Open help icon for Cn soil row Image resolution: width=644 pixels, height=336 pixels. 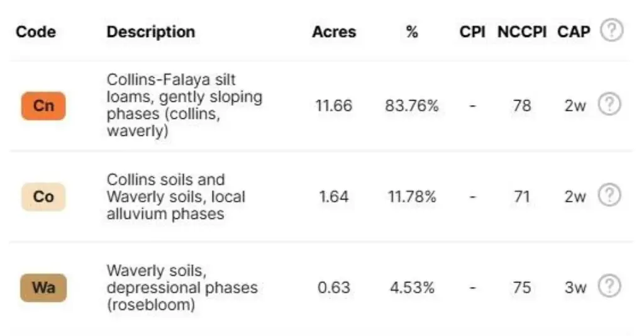point(609,105)
